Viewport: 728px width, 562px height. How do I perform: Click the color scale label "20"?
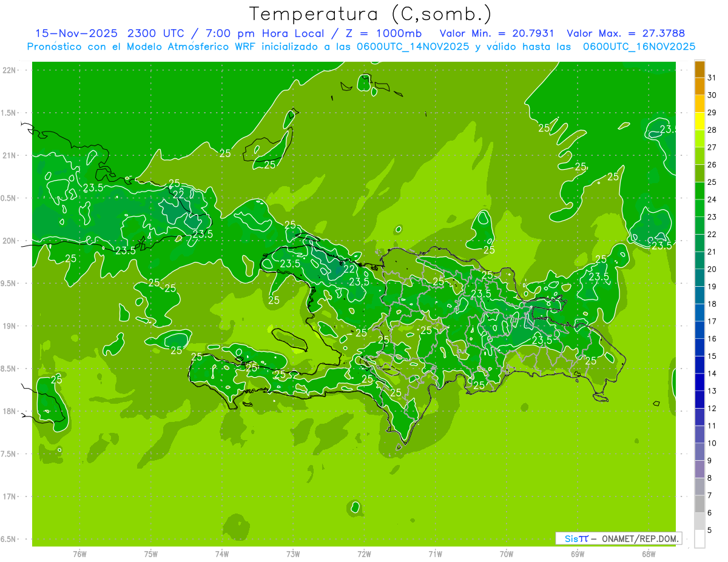tap(712, 269)
